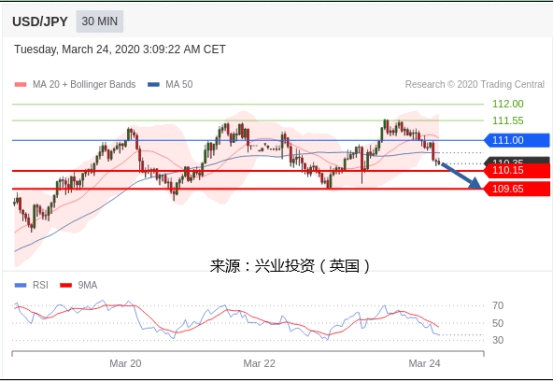Click the RSI 70 axis value
The width and height of the screenshot is (554, 382).
pyautogui.click(x=498, y=305)
